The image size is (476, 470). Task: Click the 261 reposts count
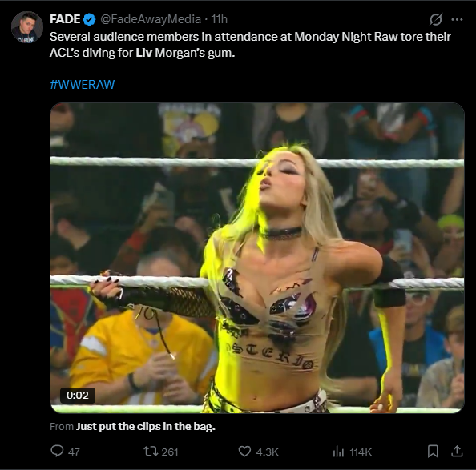pyautogui.click(x=170, y=452)
